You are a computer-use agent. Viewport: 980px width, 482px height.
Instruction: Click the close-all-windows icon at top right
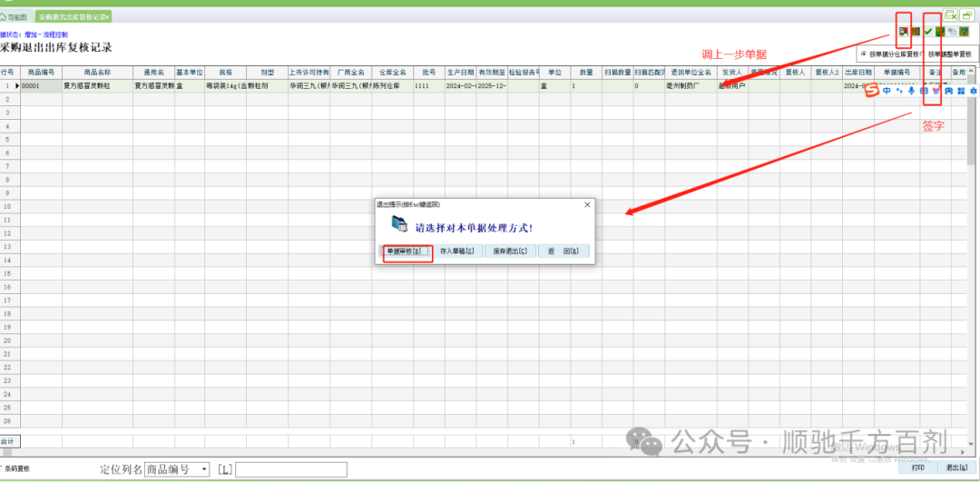tap(951, 15)
